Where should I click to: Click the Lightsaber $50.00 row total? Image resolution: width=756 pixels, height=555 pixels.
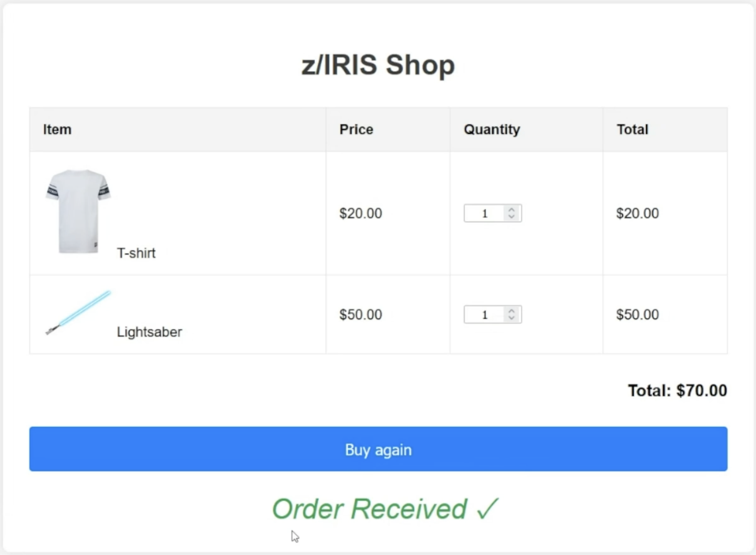638,314
